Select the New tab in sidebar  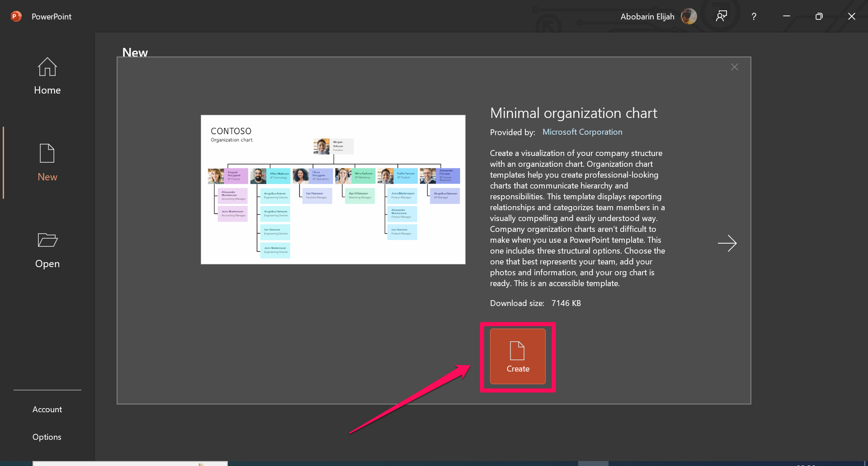(47, 163)
